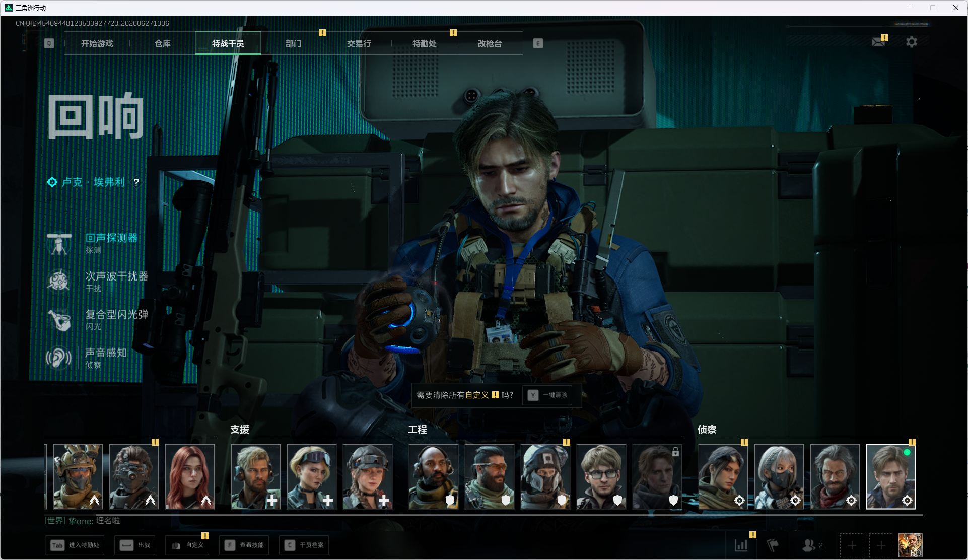968x560 pixels.
Task: Select the 回声探测器 skill icon
Action: pyautogui.click(x=59, y=243)
